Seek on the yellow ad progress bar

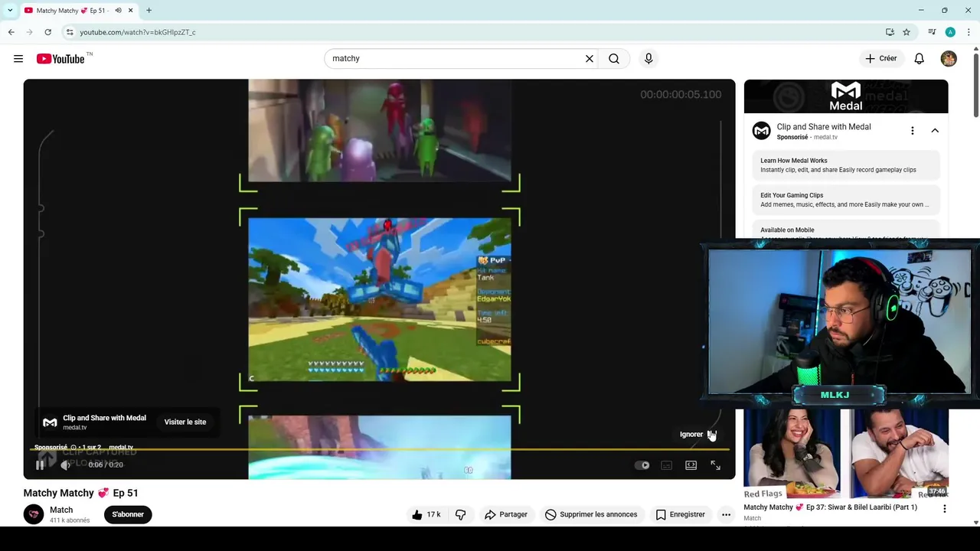(379, 449)
